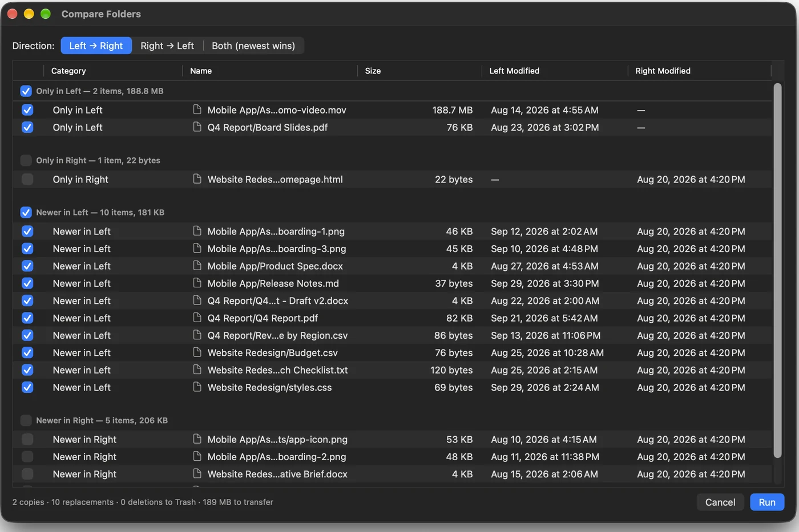Click file icon for app-icon.png

click(x=197, y=439)
